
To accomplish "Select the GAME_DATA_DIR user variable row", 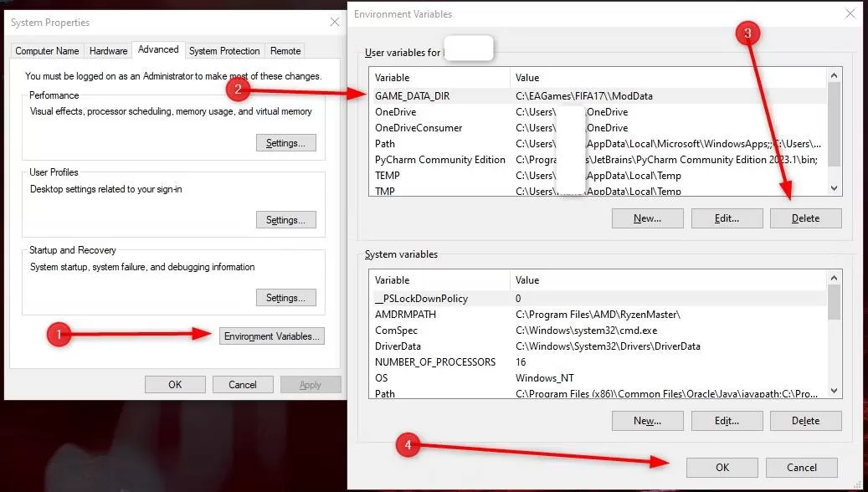I will pyautogui.click(x=599, y=95).
